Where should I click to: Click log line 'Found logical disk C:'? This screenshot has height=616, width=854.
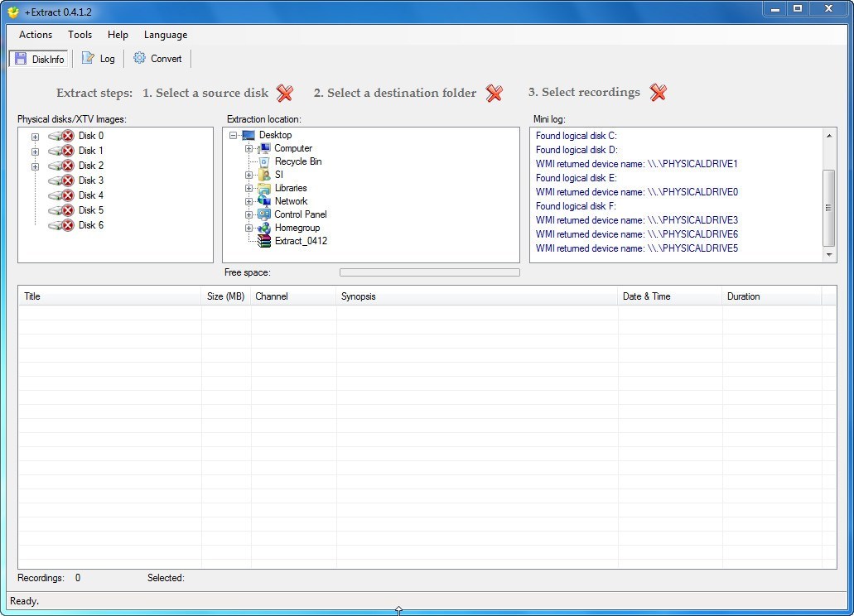pos(577,136)
